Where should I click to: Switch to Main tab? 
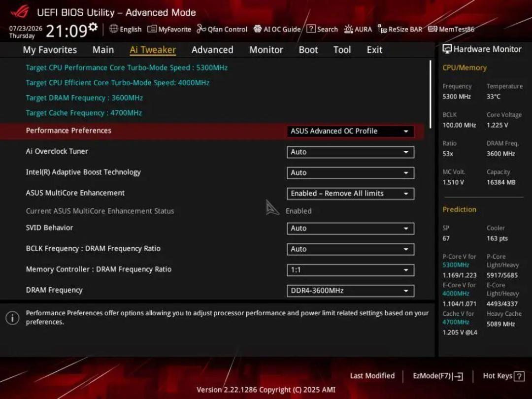point(103,50)
